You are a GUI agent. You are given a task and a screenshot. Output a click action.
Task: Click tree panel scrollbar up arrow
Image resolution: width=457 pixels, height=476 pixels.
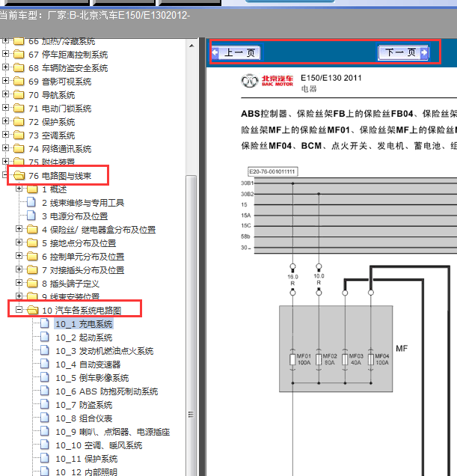[x=191, y=46]
